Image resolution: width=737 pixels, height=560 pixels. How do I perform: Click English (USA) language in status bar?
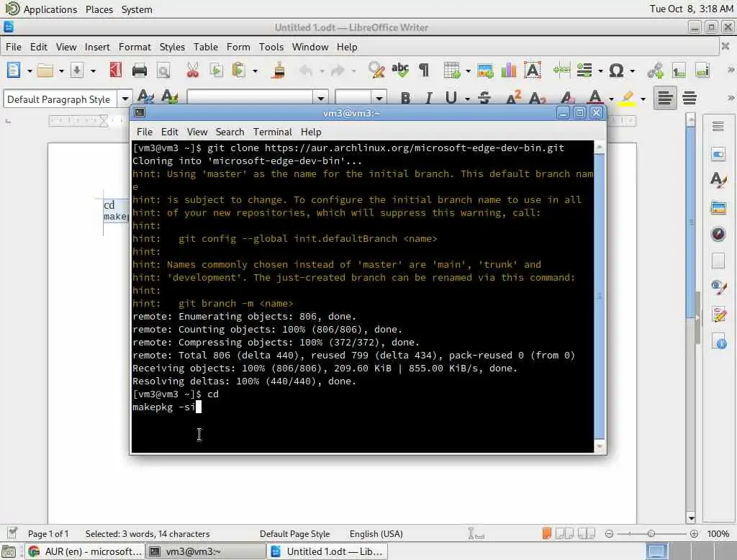376,534
